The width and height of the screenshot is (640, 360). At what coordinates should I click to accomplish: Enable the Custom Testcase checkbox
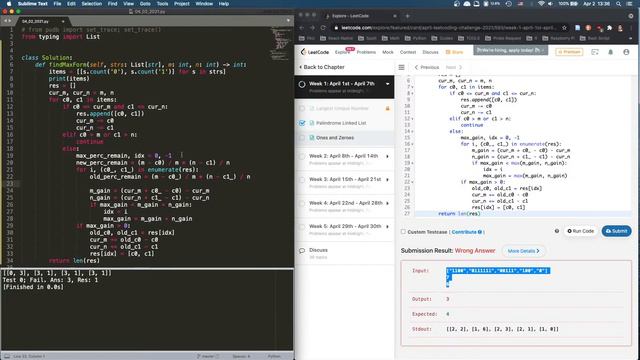click(403, 231)
